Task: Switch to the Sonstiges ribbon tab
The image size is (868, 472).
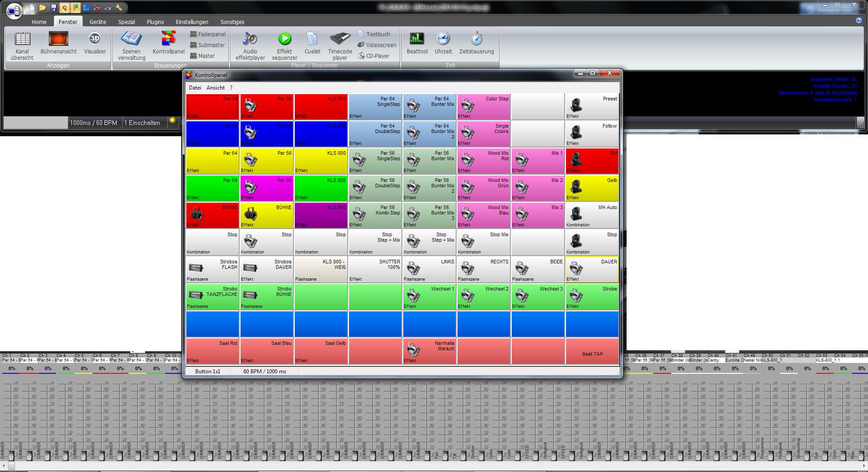Action: [232, 22]
